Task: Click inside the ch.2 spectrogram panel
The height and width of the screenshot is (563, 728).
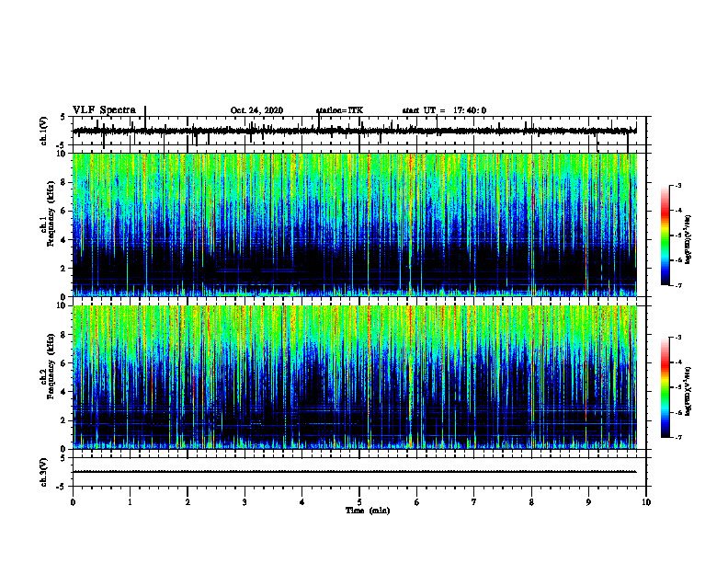Action: pyautogui.click(x=355, y=377)
